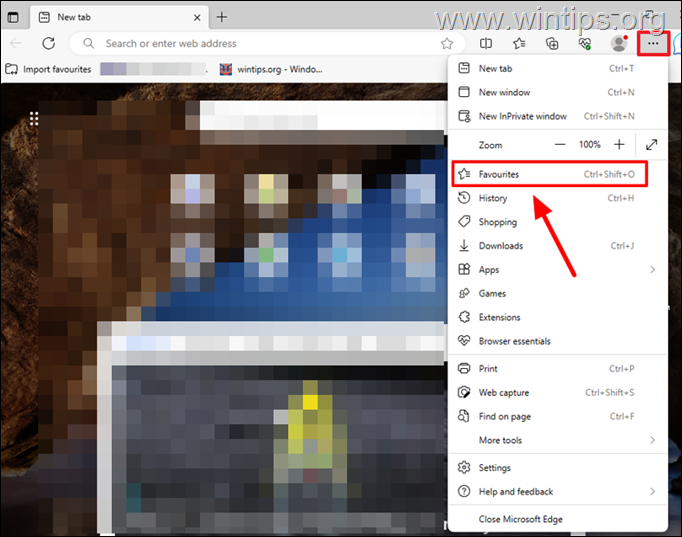The image size is (682, 537).
Task: Open the profile avatar icon
Action: (x=618, y=43)
